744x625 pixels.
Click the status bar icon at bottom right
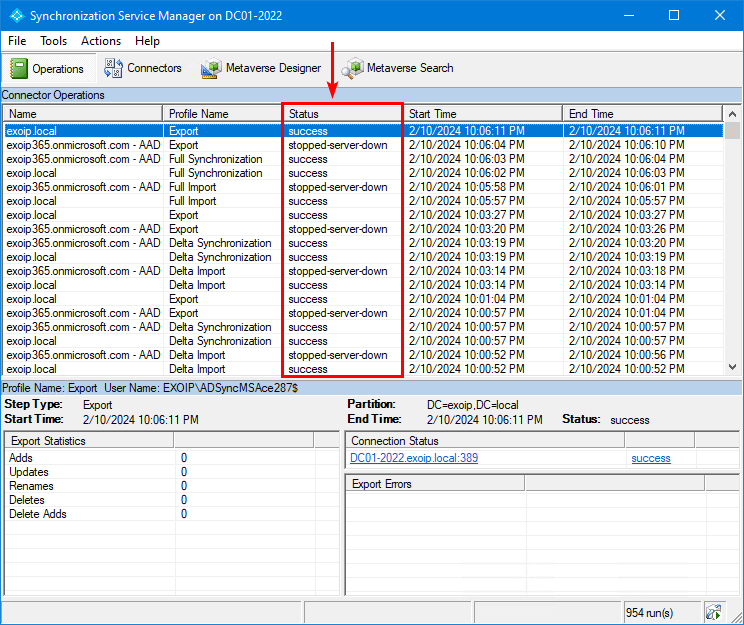pos(713,611)
